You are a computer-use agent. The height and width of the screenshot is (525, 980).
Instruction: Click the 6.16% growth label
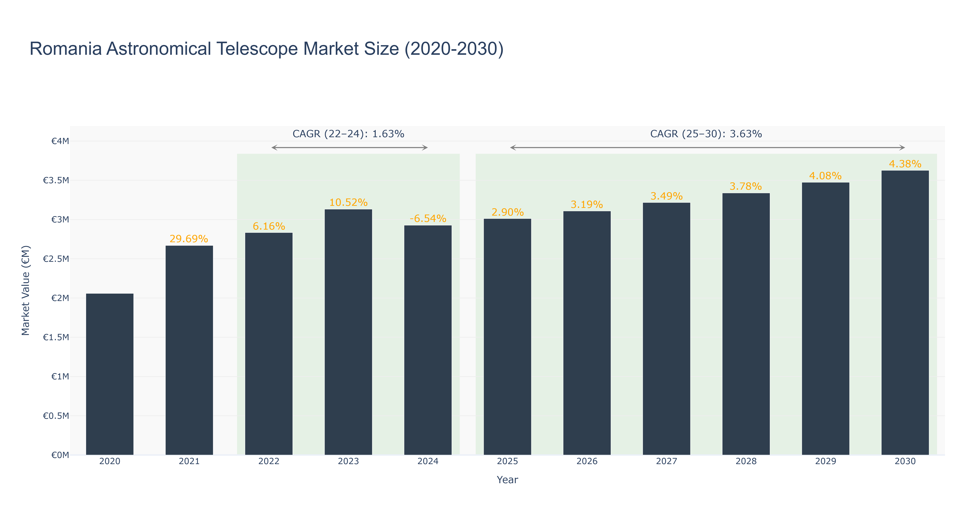pos(269,226)
